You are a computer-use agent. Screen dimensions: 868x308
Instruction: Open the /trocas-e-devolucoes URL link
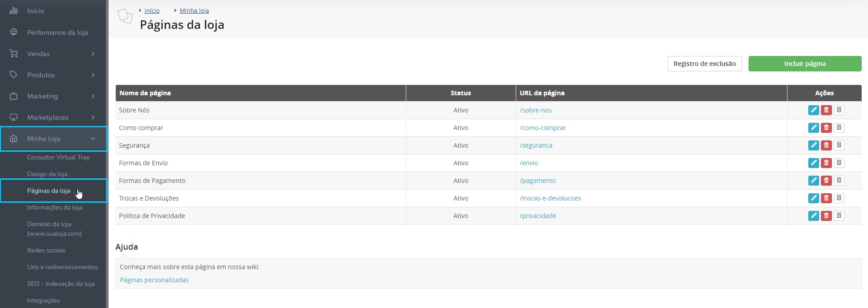click(x=550, y=198)
